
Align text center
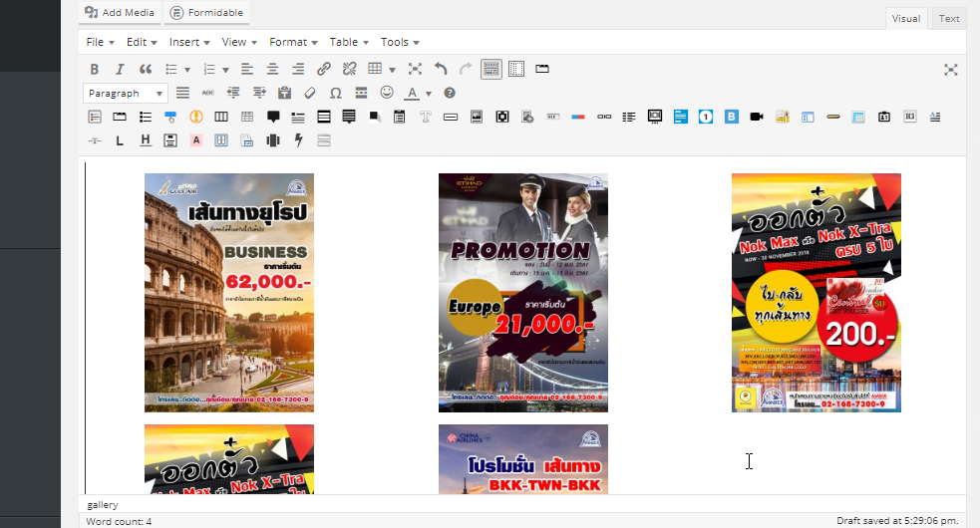(x=272, y=70)
